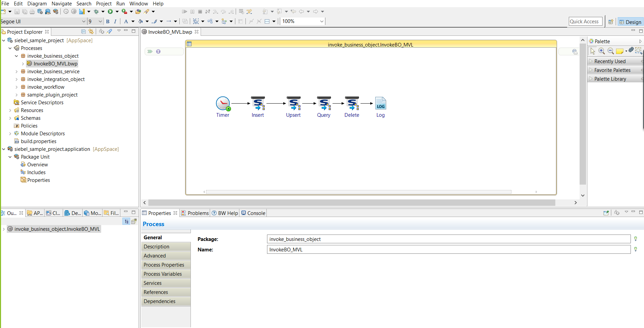Toggle the Design perspective button
This screenshot has height=328, width=644.
630,22
